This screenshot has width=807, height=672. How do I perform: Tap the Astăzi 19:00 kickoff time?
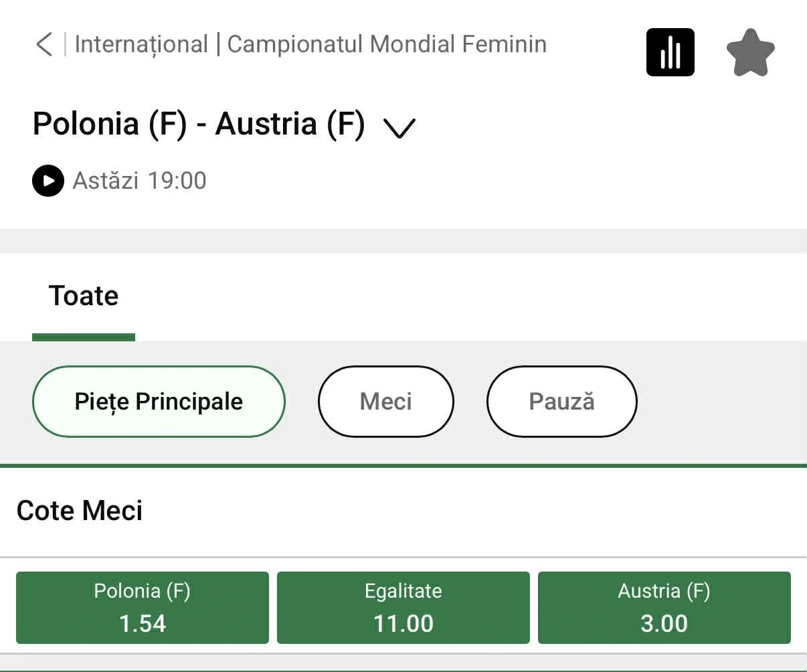pyautogui.click(x=139, y=181)
